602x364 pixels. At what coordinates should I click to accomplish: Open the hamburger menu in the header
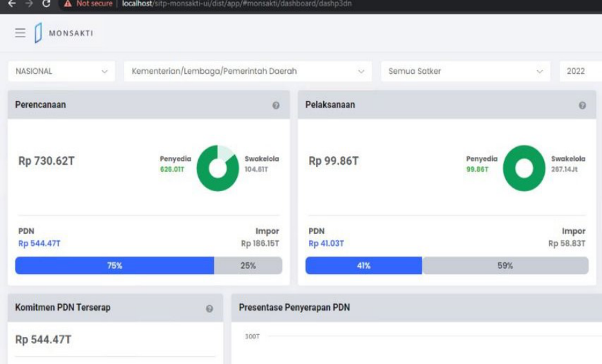20,33
